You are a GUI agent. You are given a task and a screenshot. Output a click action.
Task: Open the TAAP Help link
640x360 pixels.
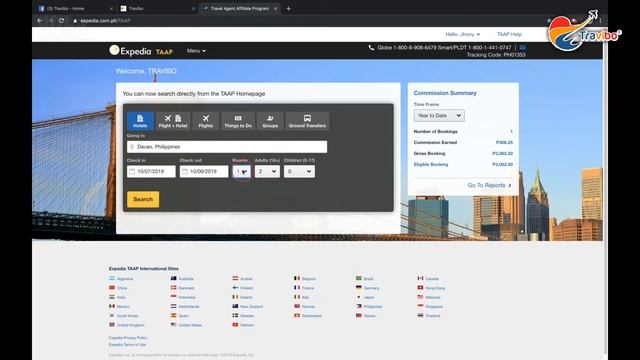click(509, 34)
